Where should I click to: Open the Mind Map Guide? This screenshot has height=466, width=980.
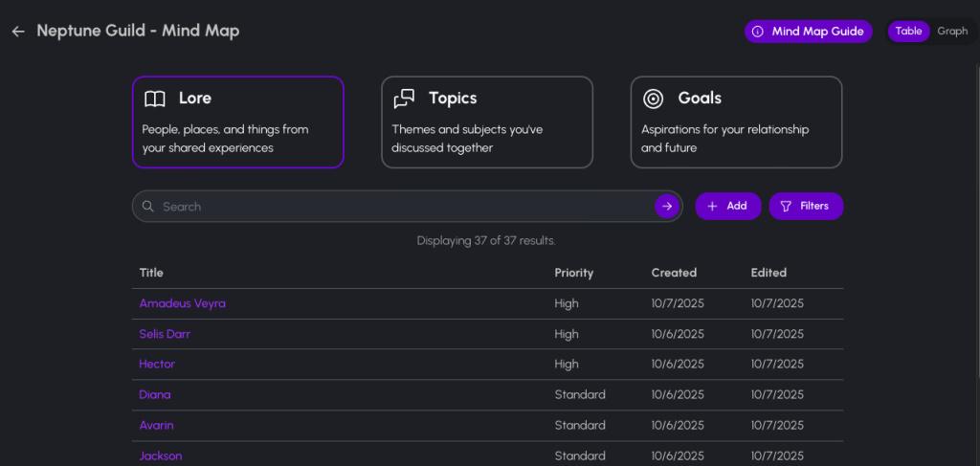click(x=808, y=32)
